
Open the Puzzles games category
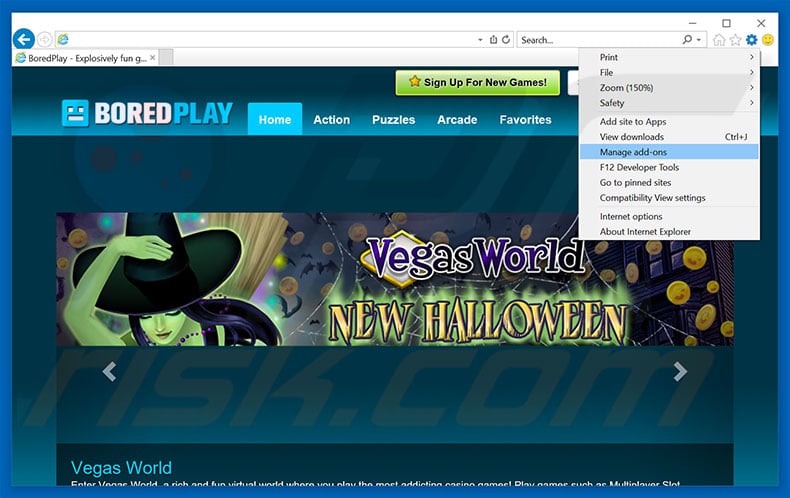tap(393, 119)
